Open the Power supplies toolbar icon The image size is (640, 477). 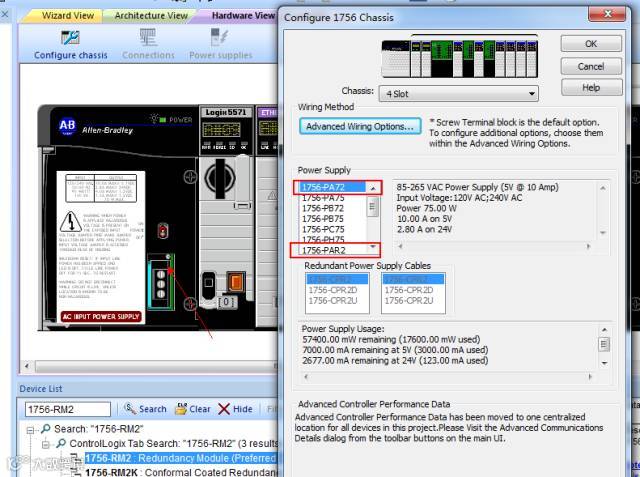[x=220, y=45]
